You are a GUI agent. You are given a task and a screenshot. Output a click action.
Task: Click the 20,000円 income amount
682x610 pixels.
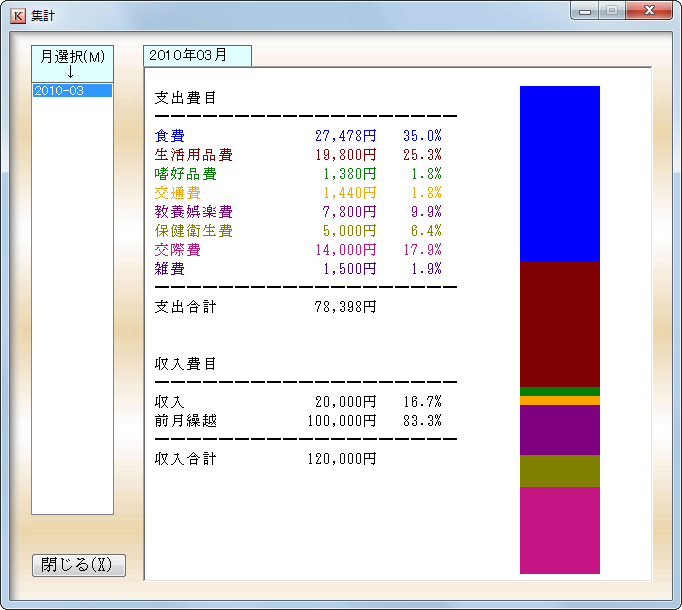346,402
